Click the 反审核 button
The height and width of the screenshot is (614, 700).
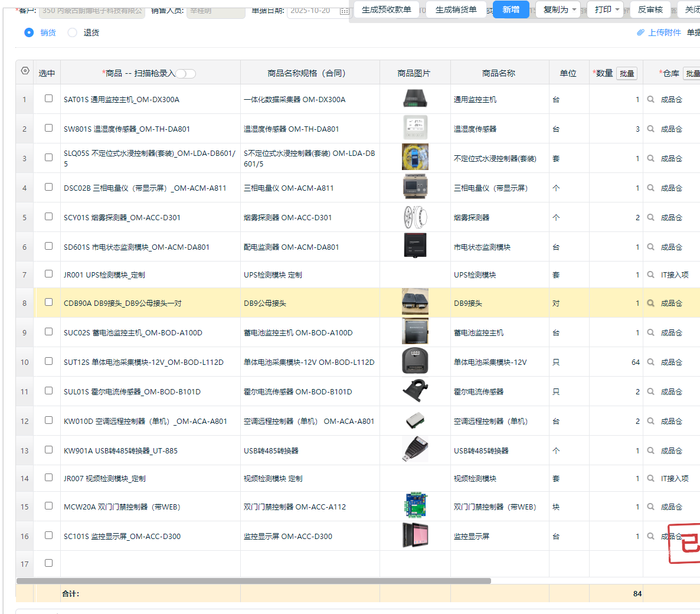650,9
